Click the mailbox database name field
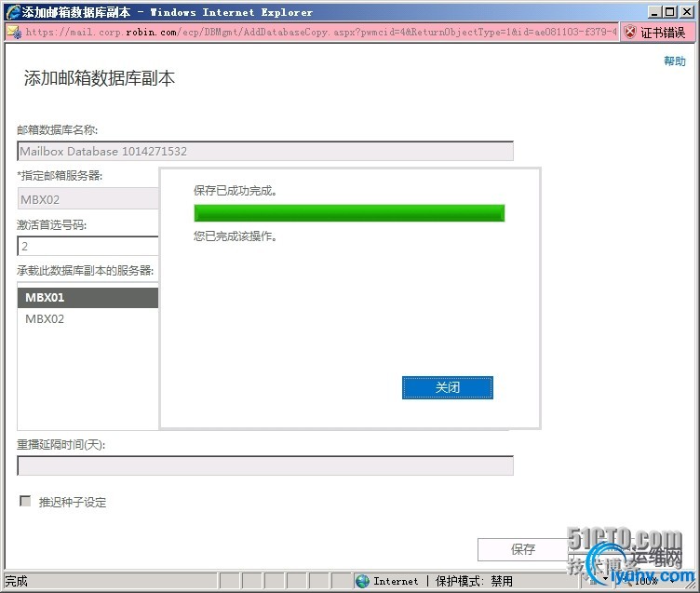The width and height of the screenshot is (700, 593). click(265, 151)
